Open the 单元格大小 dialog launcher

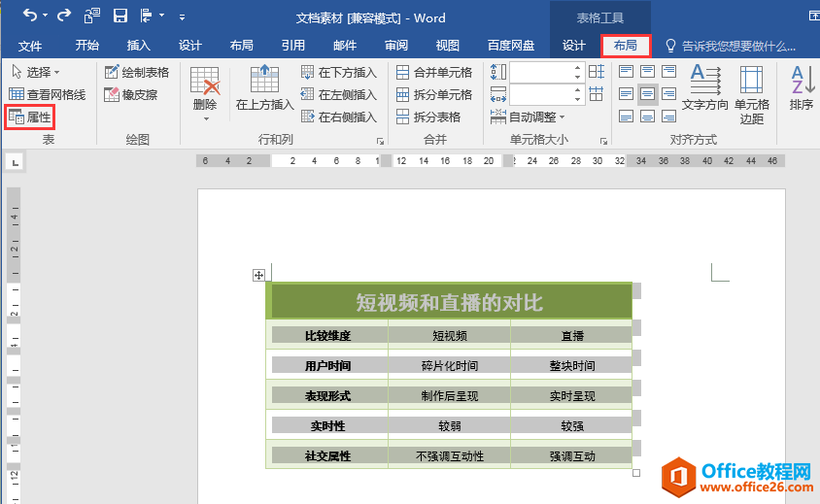point(603,141)
